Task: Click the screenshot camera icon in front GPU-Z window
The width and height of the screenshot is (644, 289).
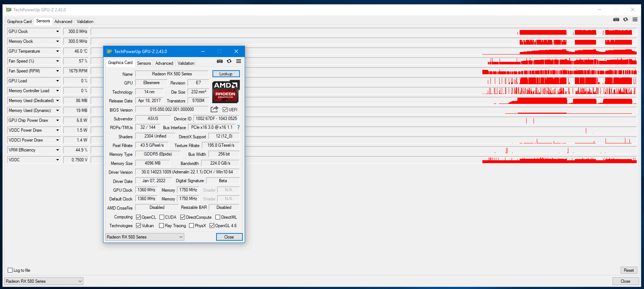Action: tap(220, 61)
